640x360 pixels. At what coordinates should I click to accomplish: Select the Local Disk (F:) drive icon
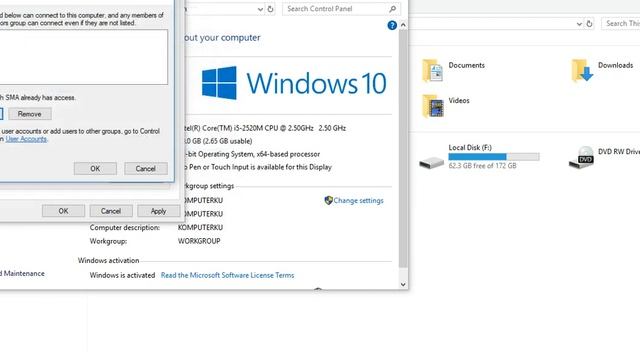(x=431, y=162)
